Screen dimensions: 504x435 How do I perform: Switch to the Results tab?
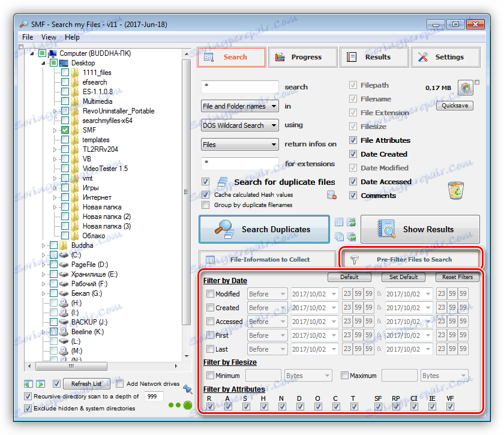pyautogui.click(x=374, y=57)
